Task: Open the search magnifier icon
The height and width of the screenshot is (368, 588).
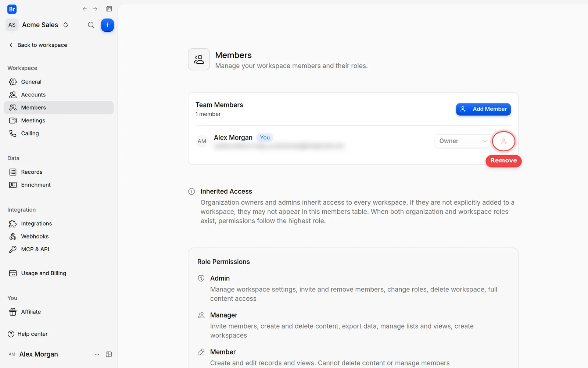Action: [91, 25]
